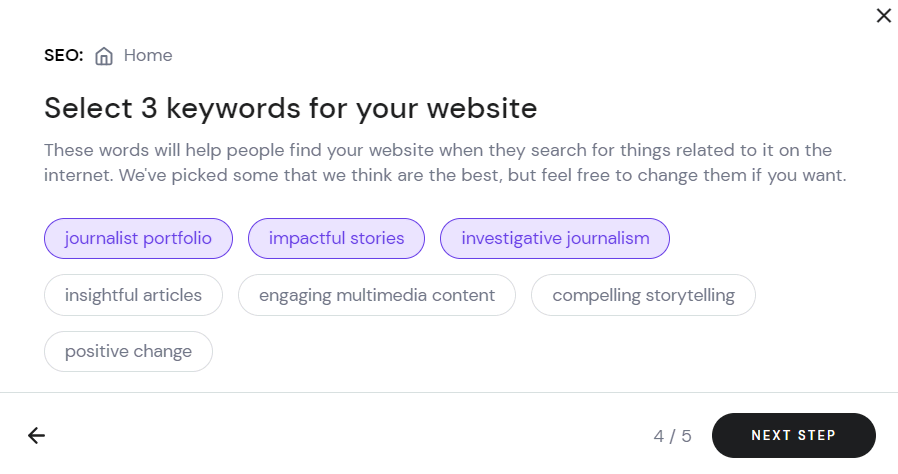This screenshot has width=898, height=474.
Task: Click the current step number 4
Action: (x=659, y=436)
